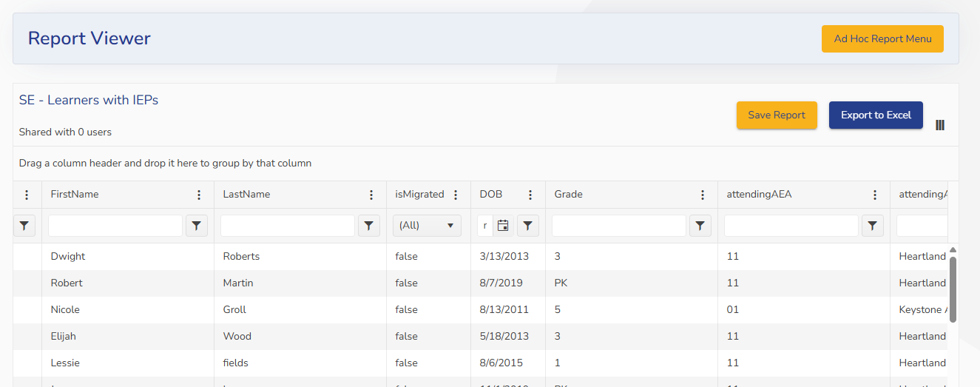Screen dimensions: 980x387
Task: Open the Grade column three-dot menu
Action: coord(703,195)
